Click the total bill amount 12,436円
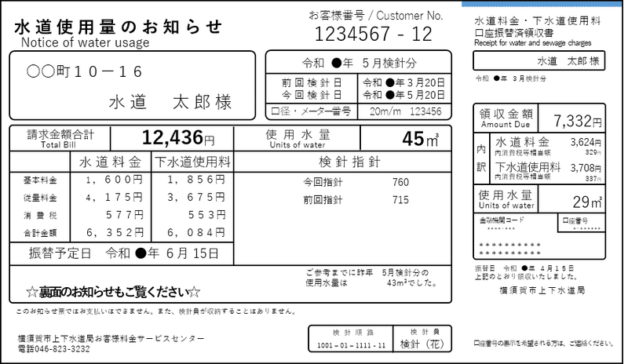Image resolution: width=628 pixels, height=364 pixels. 178,138
